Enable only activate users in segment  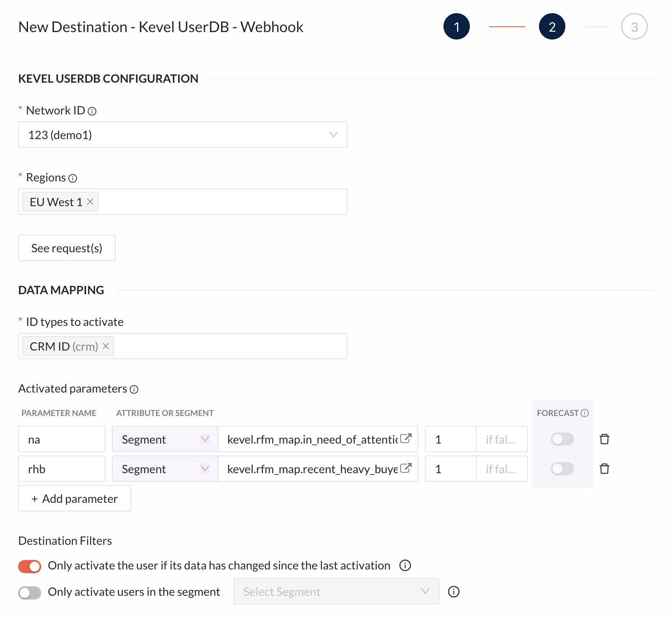30,593
